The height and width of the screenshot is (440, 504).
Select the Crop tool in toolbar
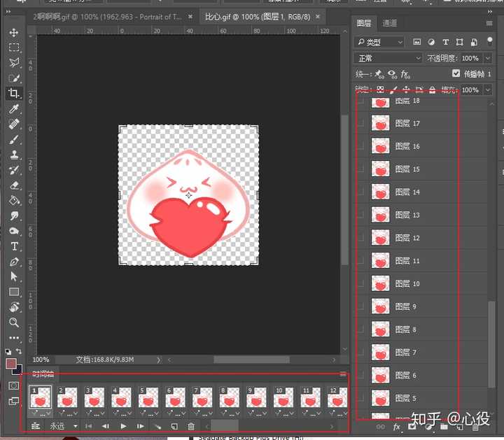pyautogui.click(x=14, y=94)
